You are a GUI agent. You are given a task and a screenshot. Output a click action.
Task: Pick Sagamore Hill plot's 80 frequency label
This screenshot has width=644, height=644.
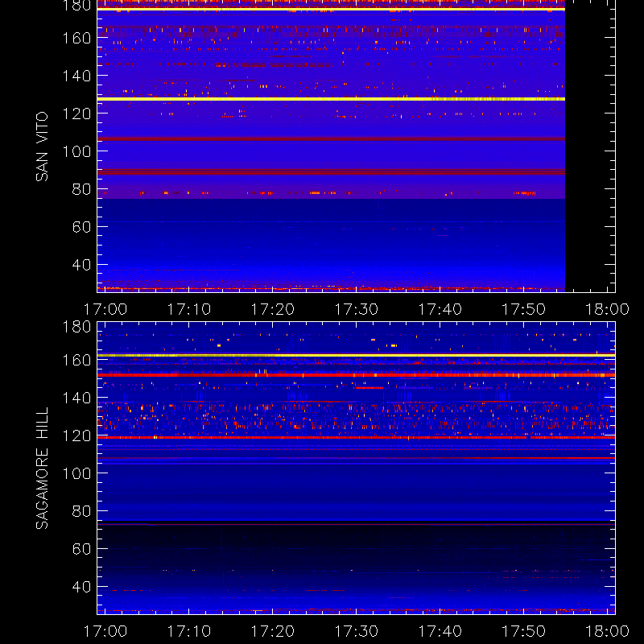[x=81, y=511]
